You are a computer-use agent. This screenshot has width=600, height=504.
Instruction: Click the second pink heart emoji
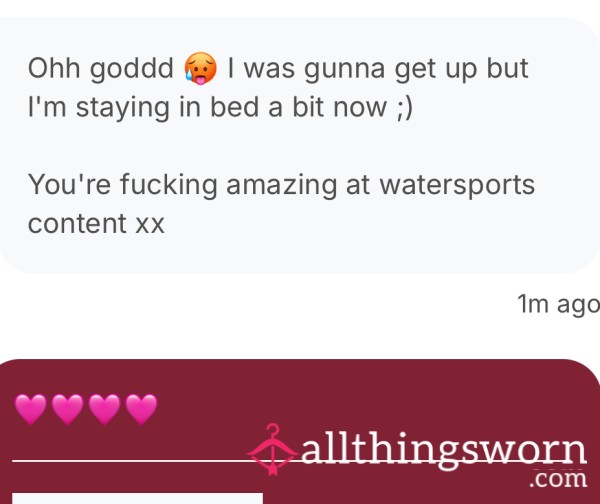[x=68, y=409]
